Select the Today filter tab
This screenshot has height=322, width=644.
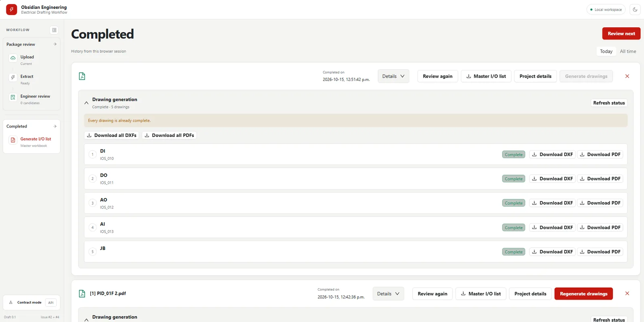(x=606, y=52)
